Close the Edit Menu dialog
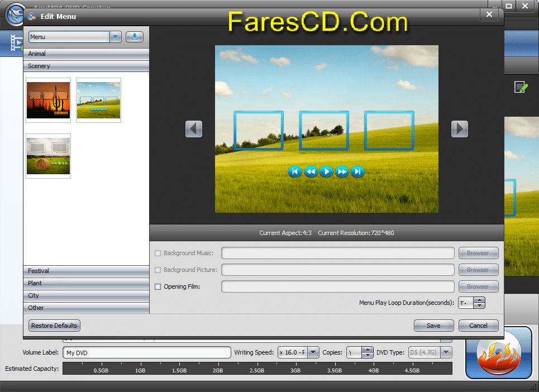539x392 pixels. 489,15
